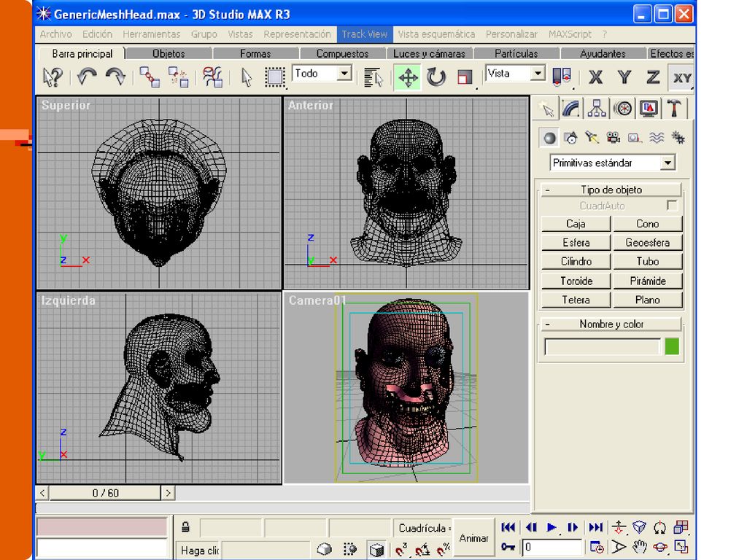This screenshot has width=747, height=560.
Task: Select the Cameras creation category
Action: click(613, 138)
